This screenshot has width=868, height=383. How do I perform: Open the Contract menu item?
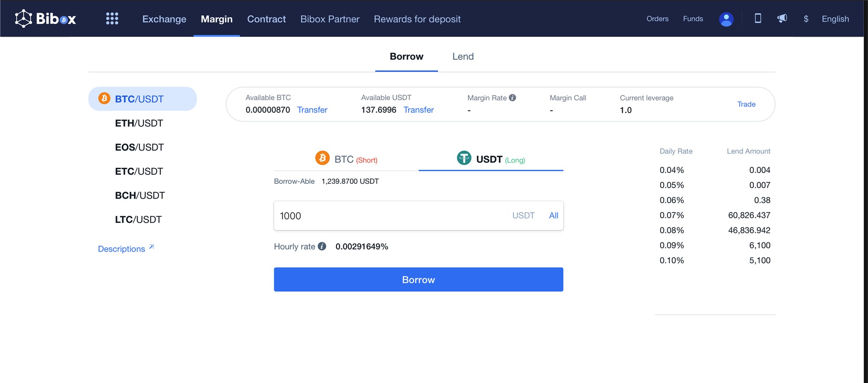(266, 19)
